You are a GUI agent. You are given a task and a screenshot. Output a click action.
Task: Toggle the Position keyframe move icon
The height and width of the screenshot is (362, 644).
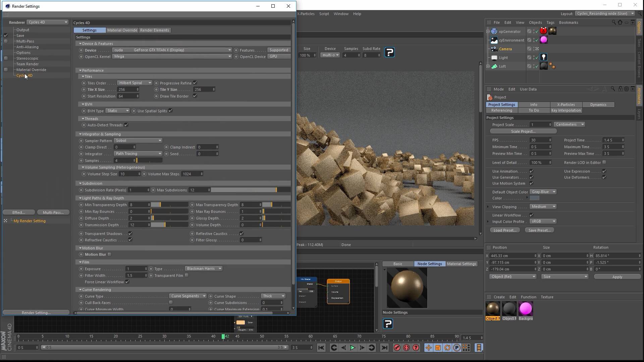(428, 348)
